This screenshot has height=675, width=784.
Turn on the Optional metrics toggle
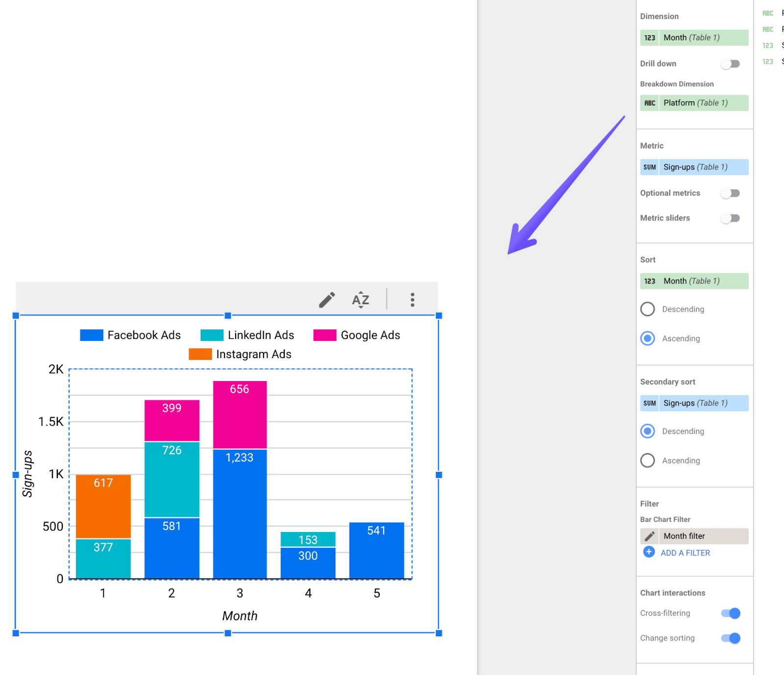click(x=730, y=193)
